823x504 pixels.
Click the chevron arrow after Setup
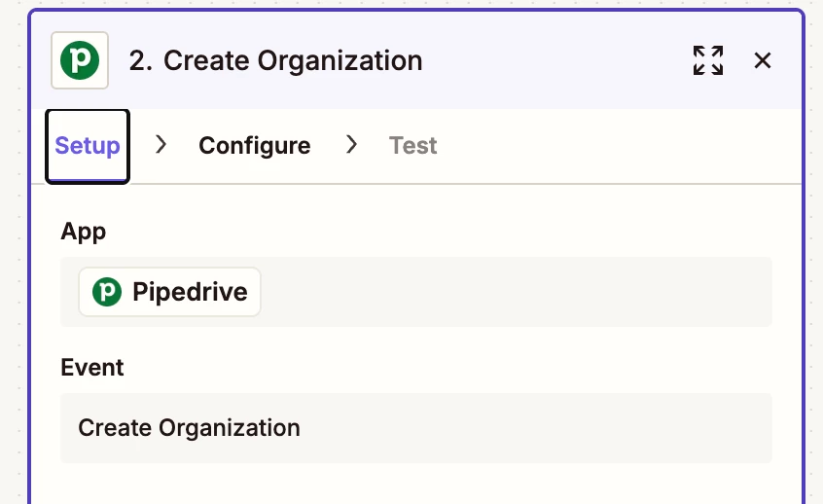[x=161, y=145]
